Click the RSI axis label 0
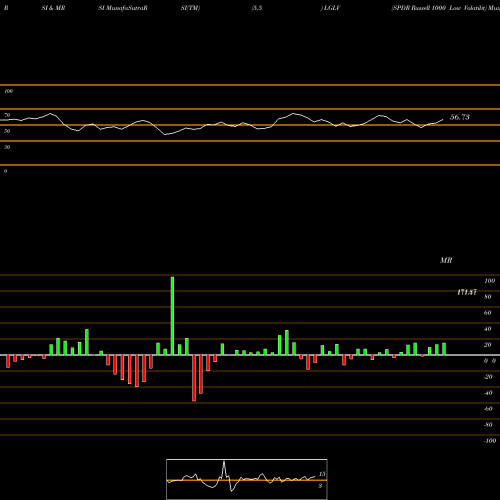 (5, 171)
